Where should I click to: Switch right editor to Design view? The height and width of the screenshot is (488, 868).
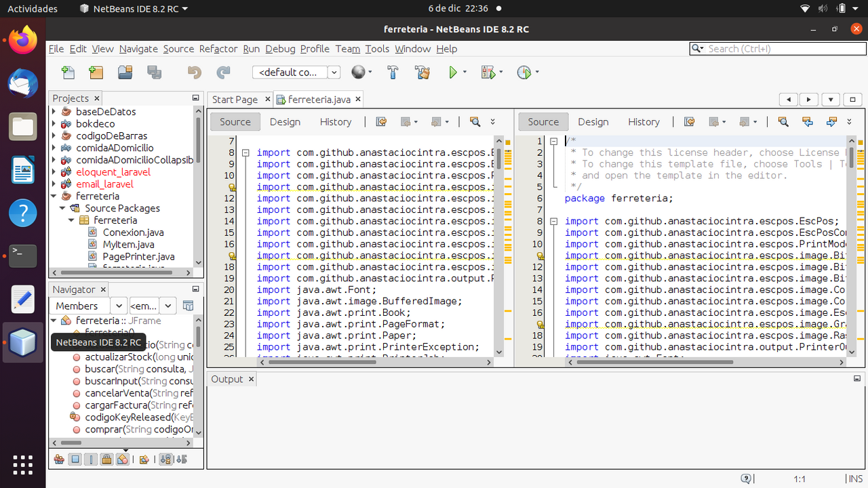pos(593,122)
